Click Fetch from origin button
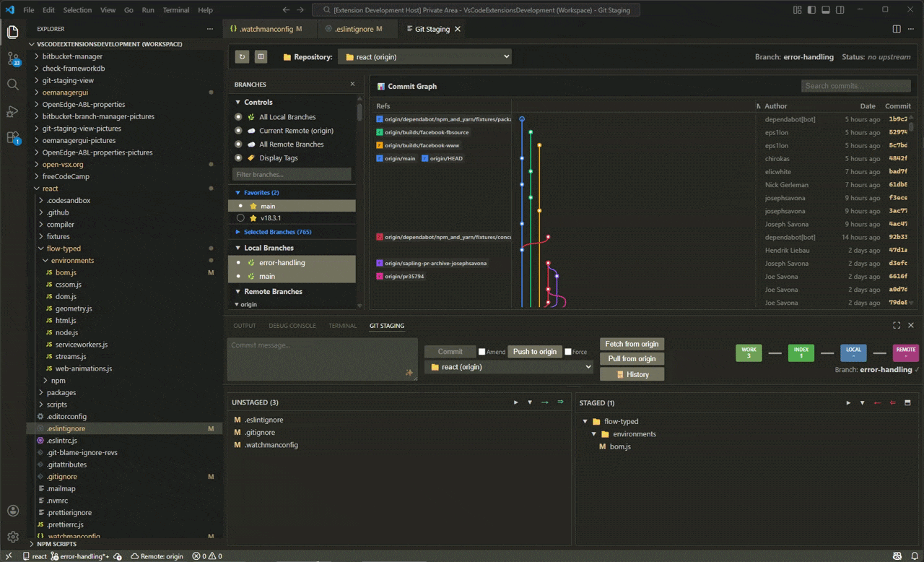 point(632,344)
